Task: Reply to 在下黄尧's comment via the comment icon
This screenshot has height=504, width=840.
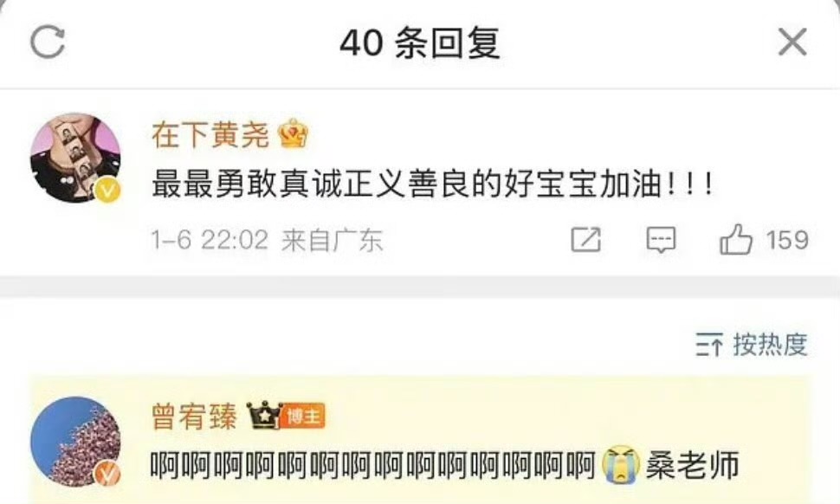Action: (661, 239)
